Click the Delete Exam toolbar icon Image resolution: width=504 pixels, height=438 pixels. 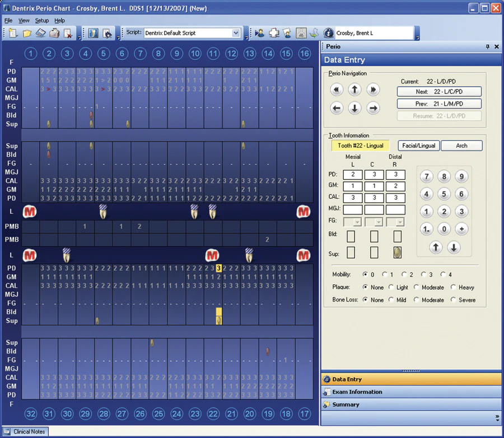click(x=69, y=33)
